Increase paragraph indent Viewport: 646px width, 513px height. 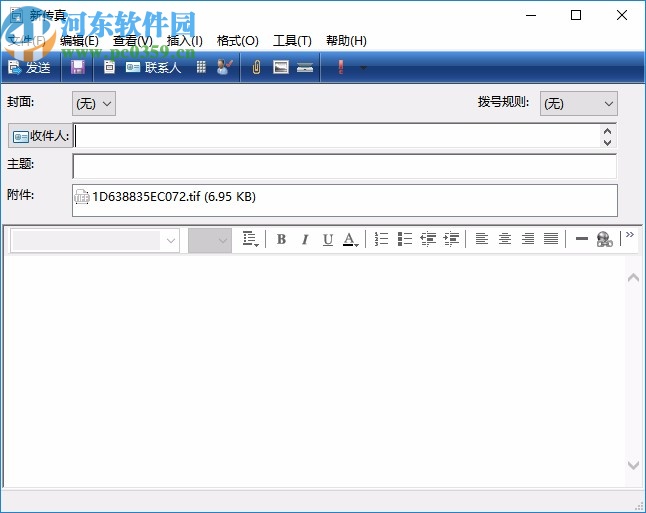click(451, 239)
